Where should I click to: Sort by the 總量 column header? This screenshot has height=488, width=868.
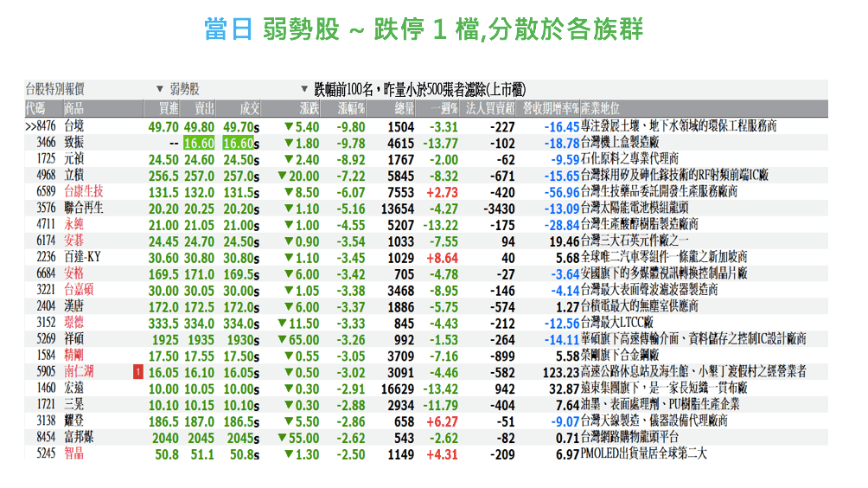(404, 108)
